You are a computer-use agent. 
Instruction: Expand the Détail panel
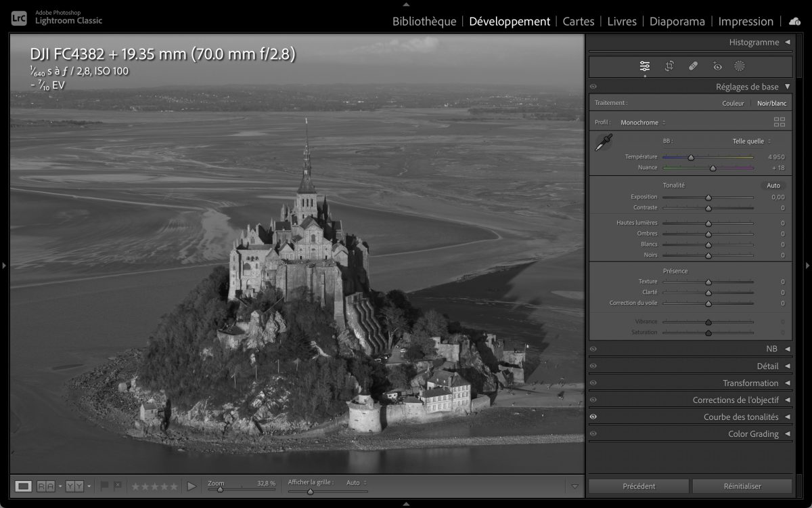[x=767, y=366]
